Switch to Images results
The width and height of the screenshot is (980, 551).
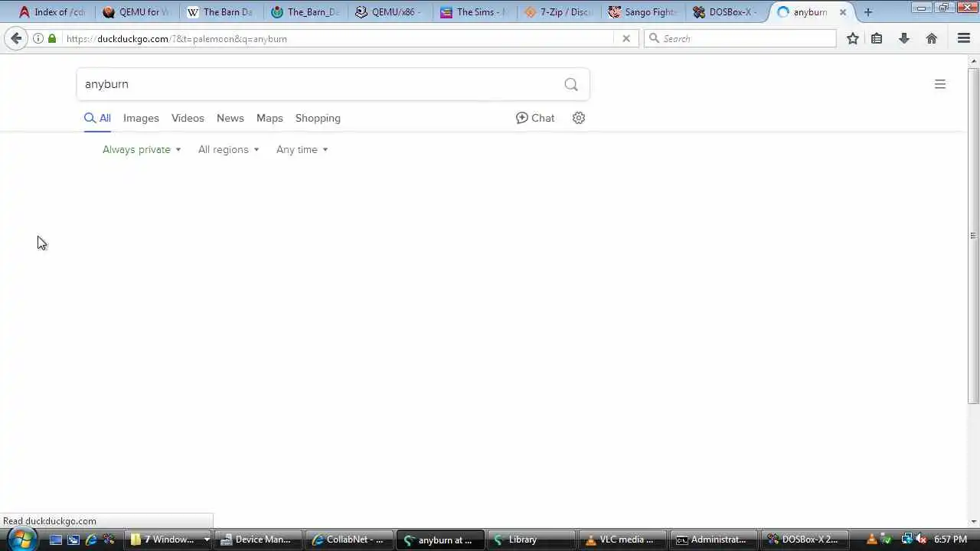tap(141, 118)
